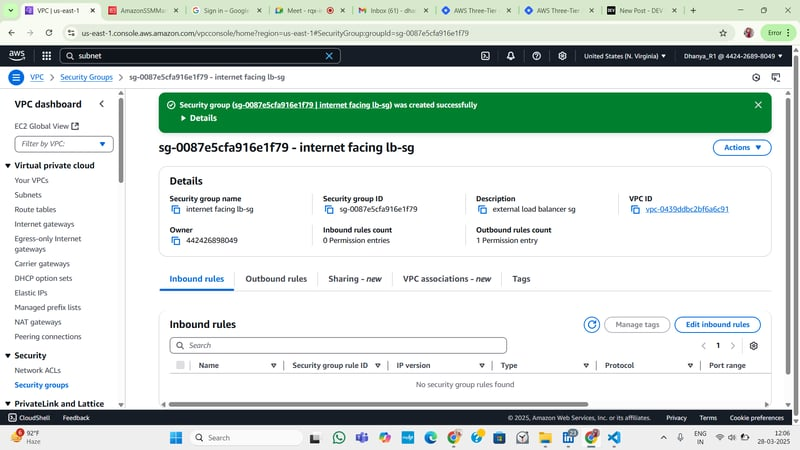Screen dimensions: 800x450
Task: Select all inbound rules checkbox
Action: [x=180, y=365]
